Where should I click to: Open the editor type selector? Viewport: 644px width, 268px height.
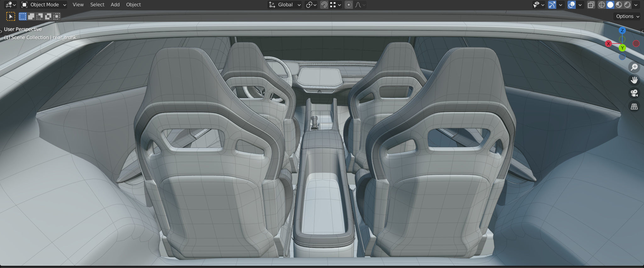(10, 5)
